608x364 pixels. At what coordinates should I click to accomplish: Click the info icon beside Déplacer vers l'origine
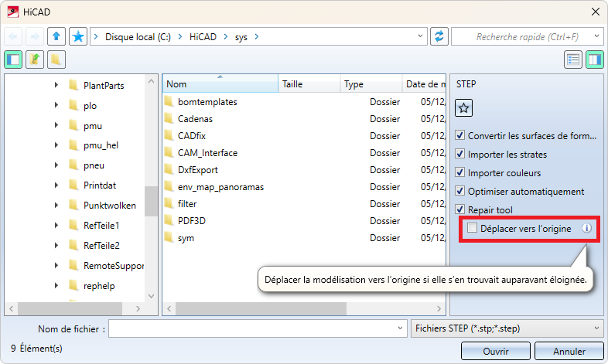click(x=586, y=228)
